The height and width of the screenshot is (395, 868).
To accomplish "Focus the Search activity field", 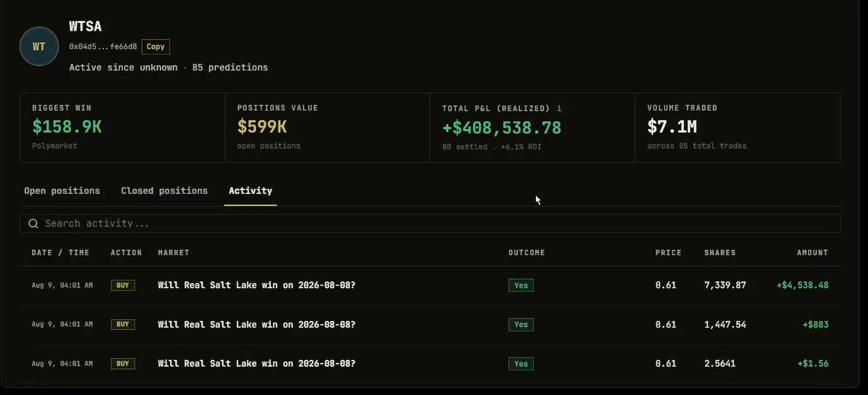I will click(430, 223).
